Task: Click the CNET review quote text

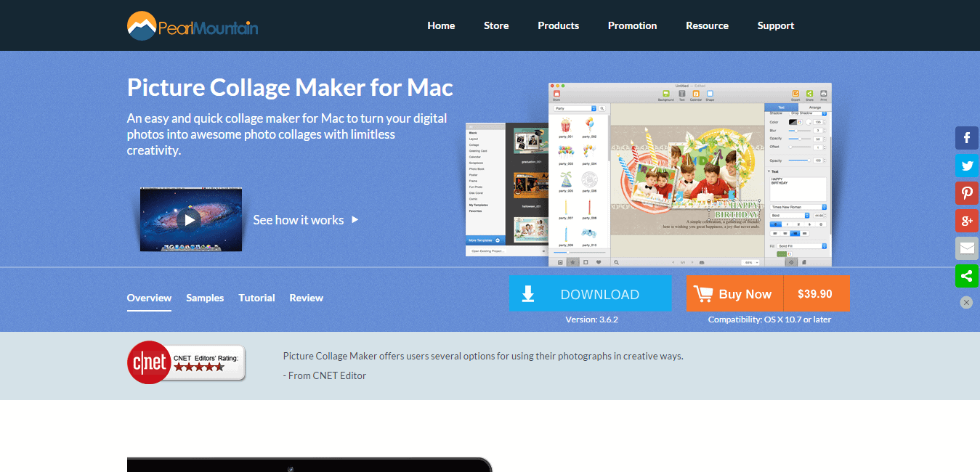Action: pyautogui.click(x=483, y=356)
